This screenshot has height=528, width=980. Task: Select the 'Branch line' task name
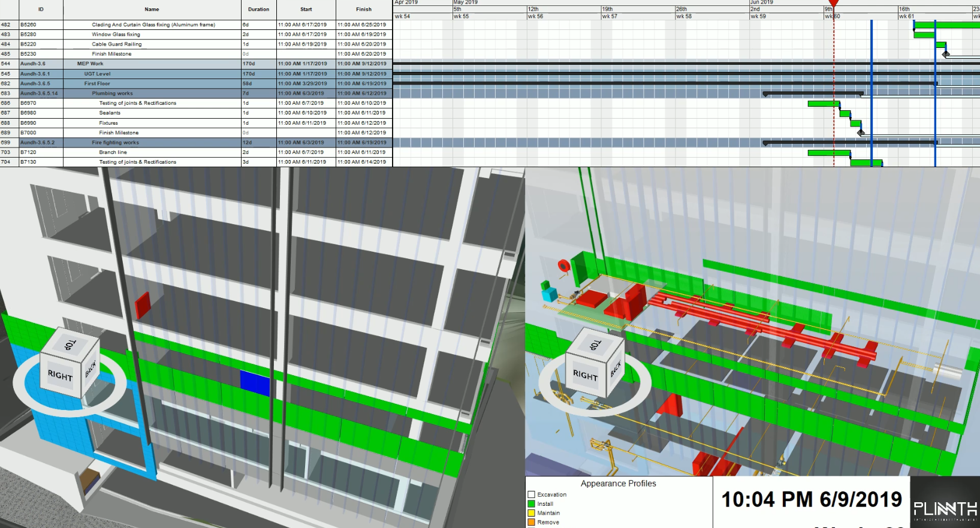[113, 152]
